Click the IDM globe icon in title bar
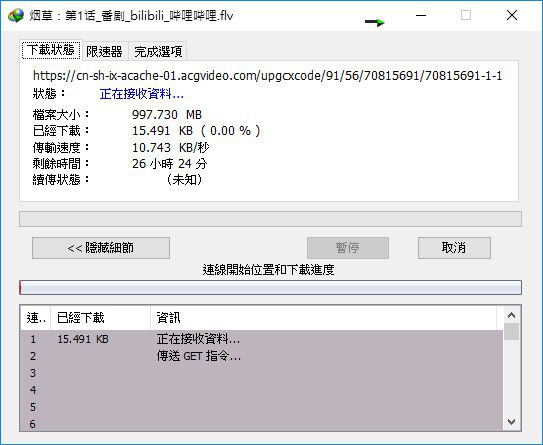543x445 pixels. click(16, 16)
